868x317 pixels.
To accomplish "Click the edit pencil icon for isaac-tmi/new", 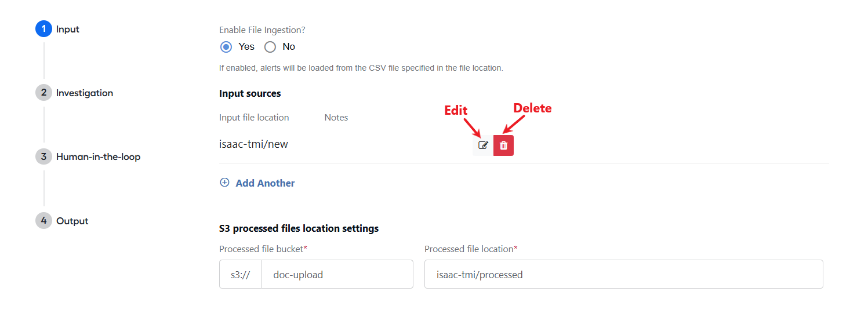I will click(x=483, y=145).
